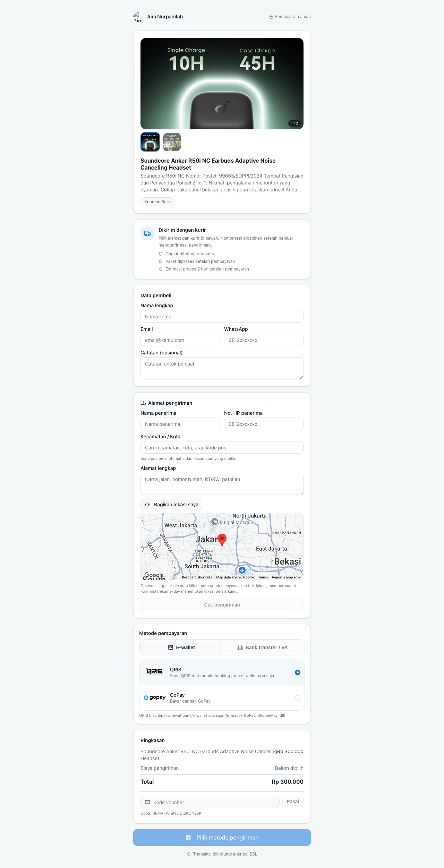Image resolution: width=444 pixels, height=868 pixels.
Task: Click the Kondisi: Baru badge
Action: 157,202
